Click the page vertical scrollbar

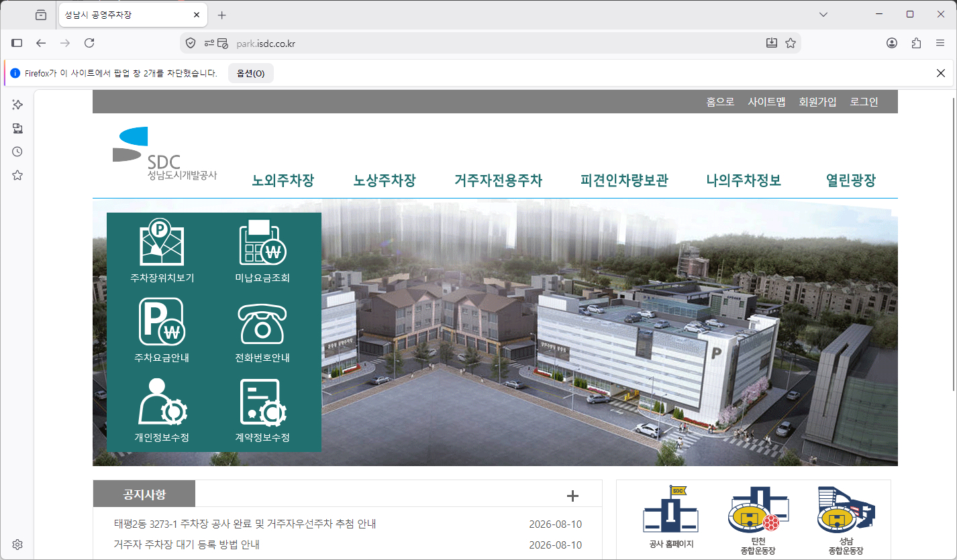pos(954,243)
